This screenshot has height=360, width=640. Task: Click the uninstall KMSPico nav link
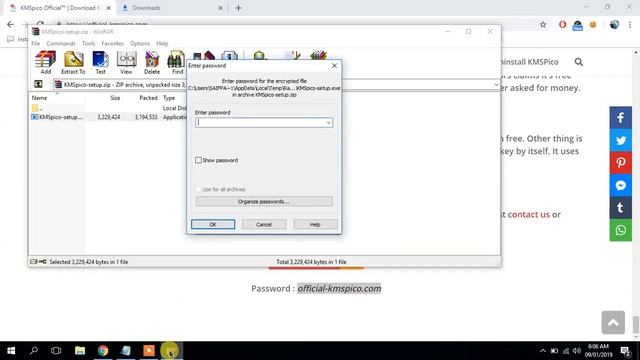528,62
